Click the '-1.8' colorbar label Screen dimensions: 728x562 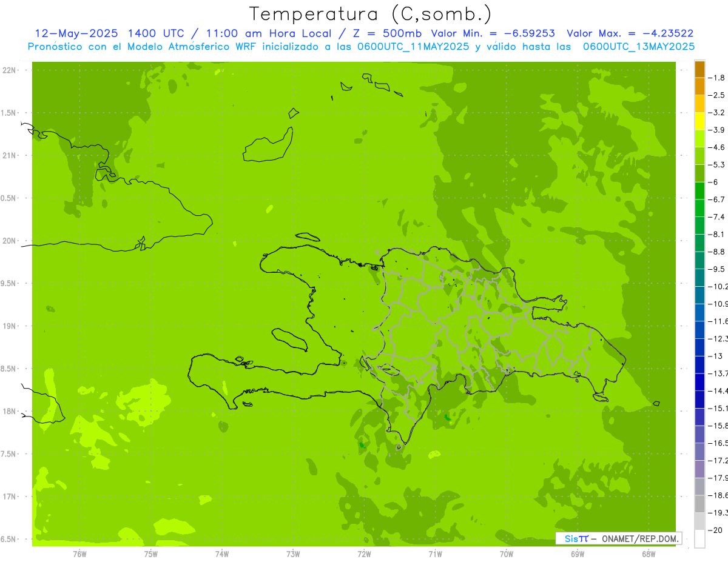[717, 78]
